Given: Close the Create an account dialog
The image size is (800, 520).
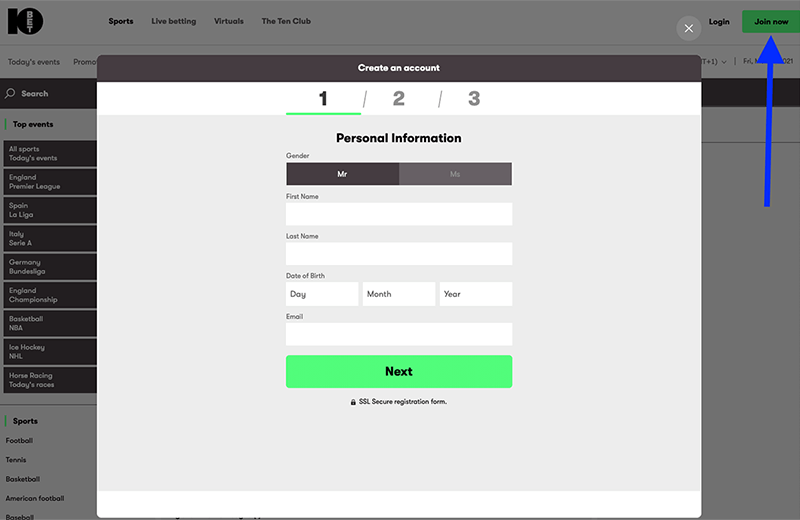Looking at the screenshot, I should click(688, 28).
